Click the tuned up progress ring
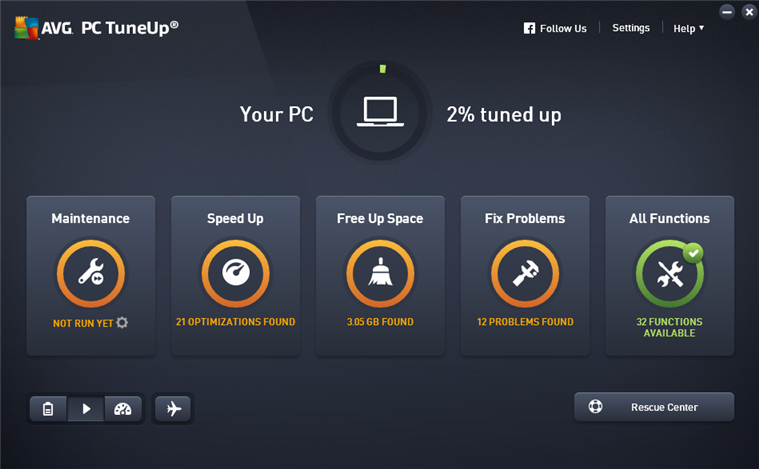Screen dimensions: 759x469 (x=380, y=112)
